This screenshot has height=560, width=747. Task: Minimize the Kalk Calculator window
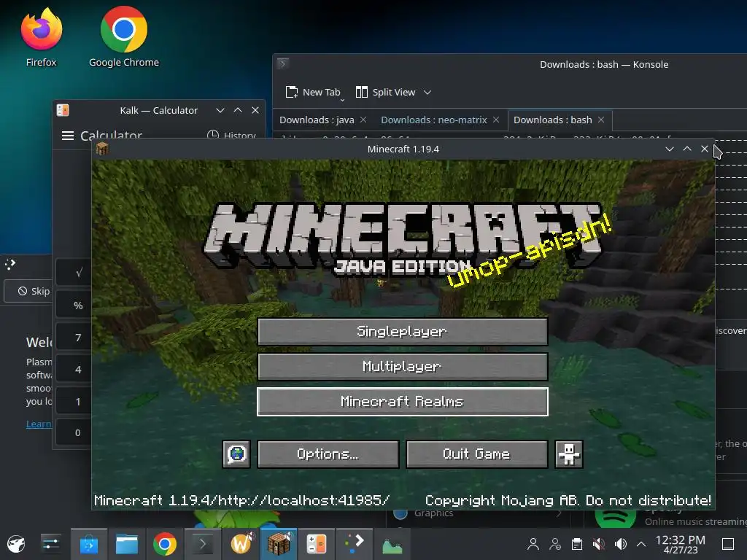click(220, 110)
